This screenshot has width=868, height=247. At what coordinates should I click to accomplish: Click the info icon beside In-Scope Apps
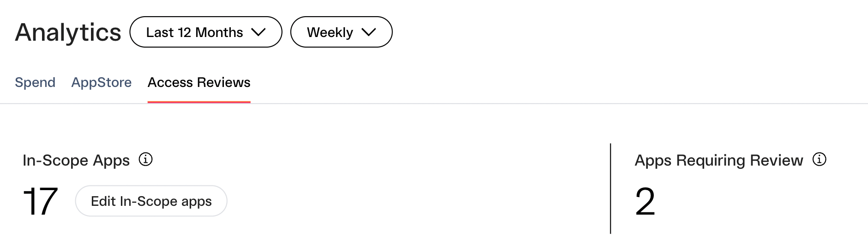[145, 160]
